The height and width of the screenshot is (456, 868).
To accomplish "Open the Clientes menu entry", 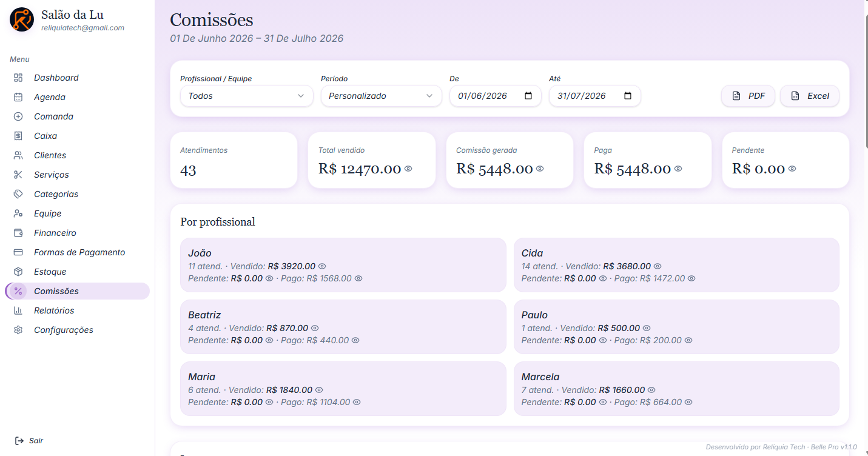I will [x=77, y=155].
